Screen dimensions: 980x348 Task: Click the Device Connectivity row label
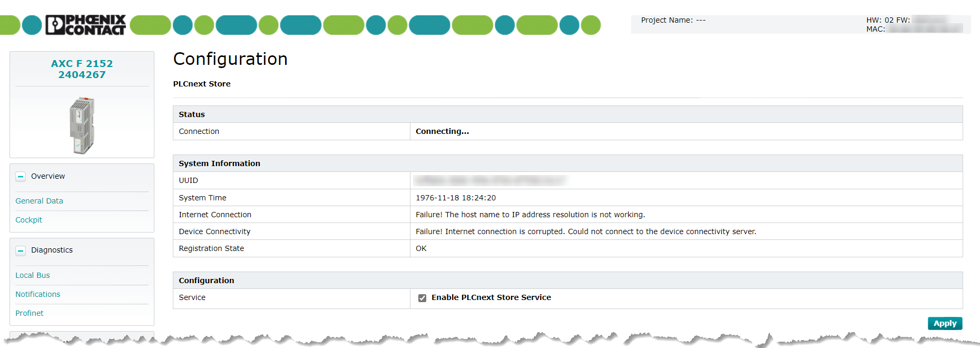pyautogui.click(x=214, y=231)
